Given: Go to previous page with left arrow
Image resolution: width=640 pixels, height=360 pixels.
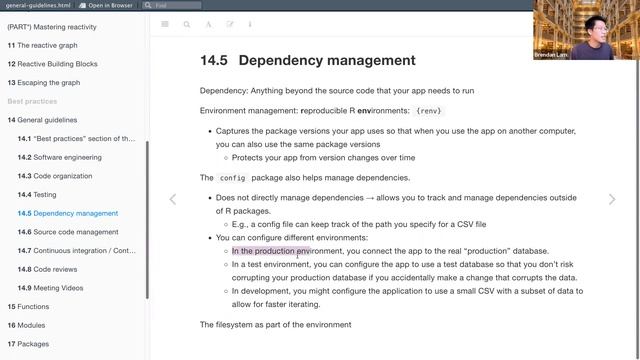Looking at the screenshot, I should click(x=173, y=199).
